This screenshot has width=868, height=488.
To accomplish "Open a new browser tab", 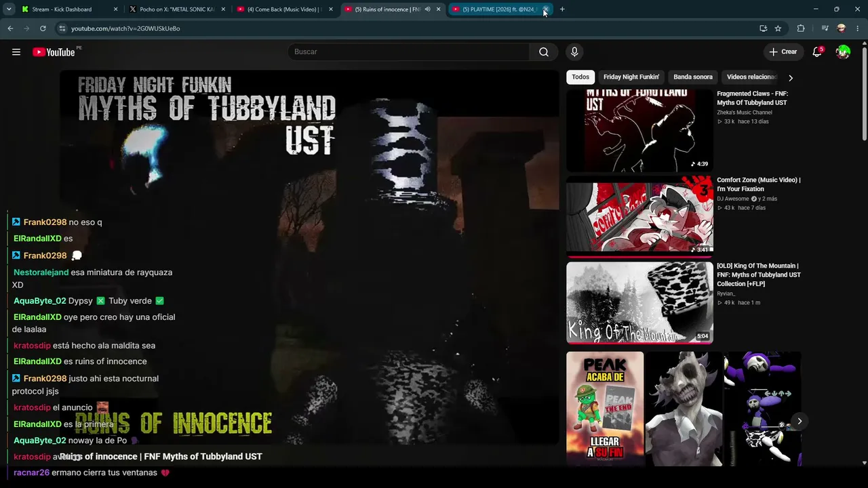I will pyautogui.click(x=562, y=9).
